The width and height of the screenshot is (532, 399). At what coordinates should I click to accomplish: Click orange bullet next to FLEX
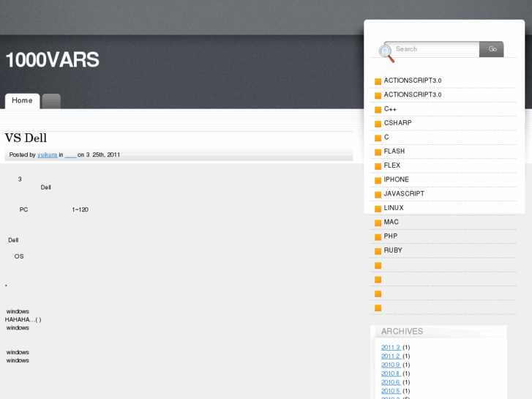pyautogui.click(x=378, y=166)
